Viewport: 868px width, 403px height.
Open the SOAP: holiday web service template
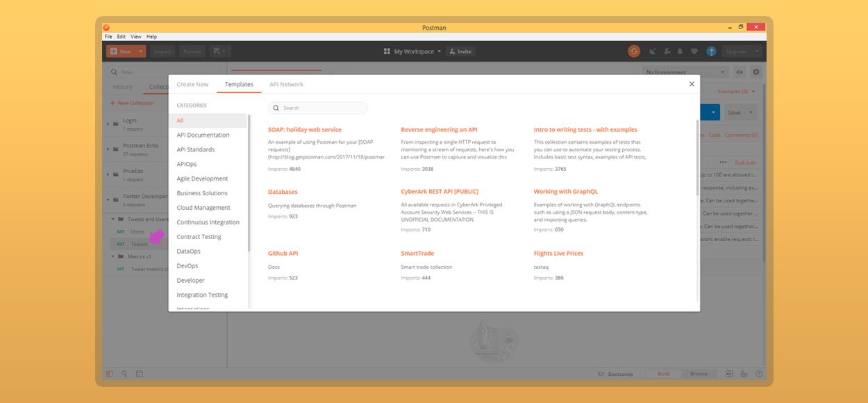[x=305, y=129]
